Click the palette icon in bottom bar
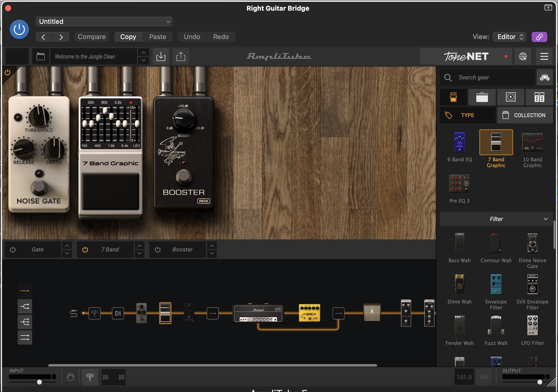 pyautogui.click(x=70, y=377)
